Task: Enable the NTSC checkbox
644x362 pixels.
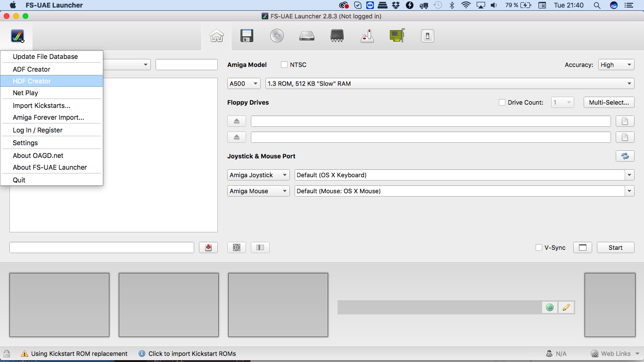Action: [x=284, y=65]
